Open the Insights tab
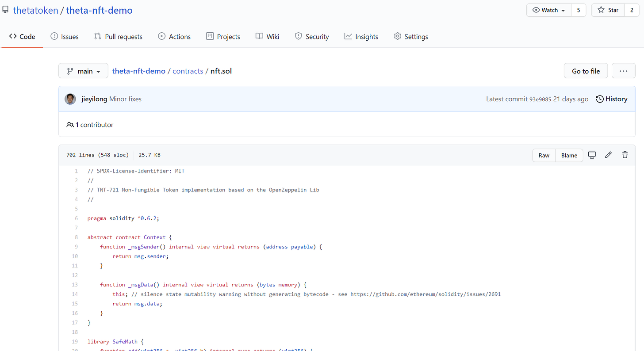The image size is (644, 351). 361,37
